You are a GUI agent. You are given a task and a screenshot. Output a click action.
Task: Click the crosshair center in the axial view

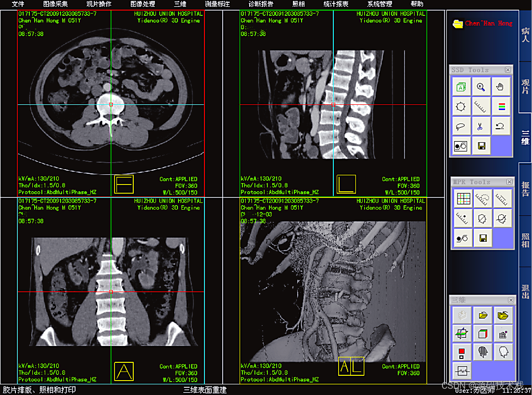point(111,104)
